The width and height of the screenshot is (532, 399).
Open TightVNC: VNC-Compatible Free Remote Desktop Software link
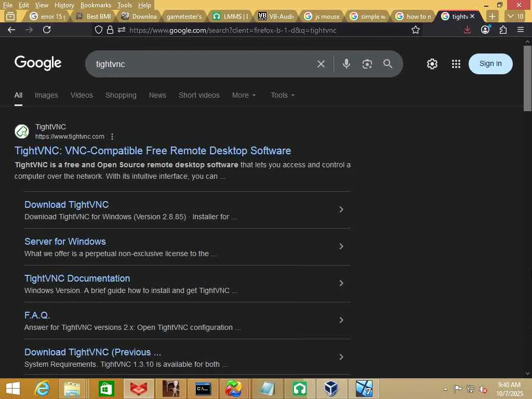point(153,151)
